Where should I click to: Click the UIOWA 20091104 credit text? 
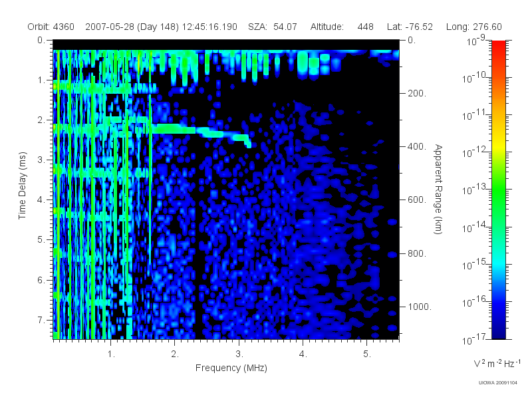coord(497,383)
